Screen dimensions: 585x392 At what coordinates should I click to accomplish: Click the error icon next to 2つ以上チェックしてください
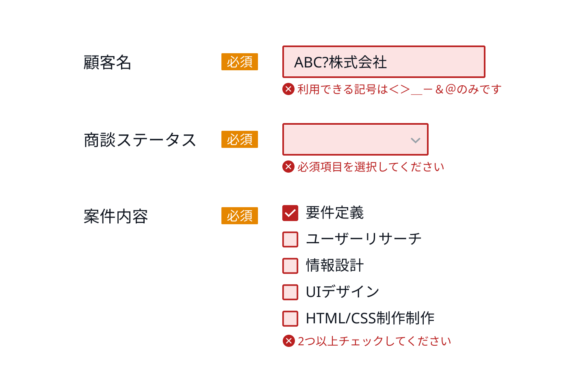pos(288,341)
